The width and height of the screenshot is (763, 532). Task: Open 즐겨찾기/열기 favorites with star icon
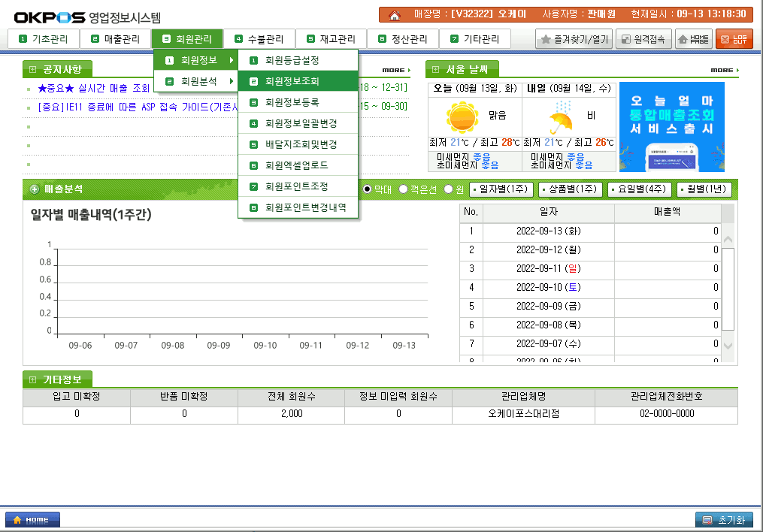[x=574, y=39]
